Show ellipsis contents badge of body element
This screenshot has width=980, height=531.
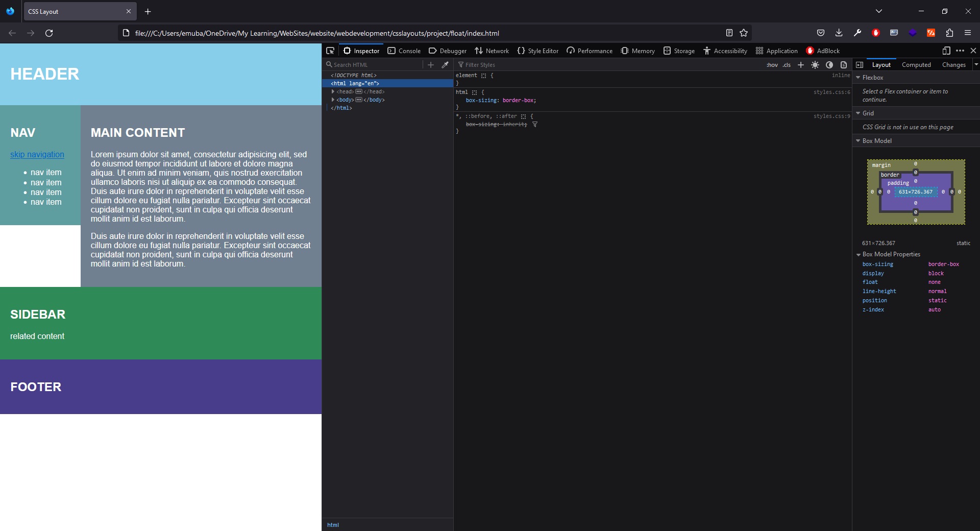coord(359,100)
